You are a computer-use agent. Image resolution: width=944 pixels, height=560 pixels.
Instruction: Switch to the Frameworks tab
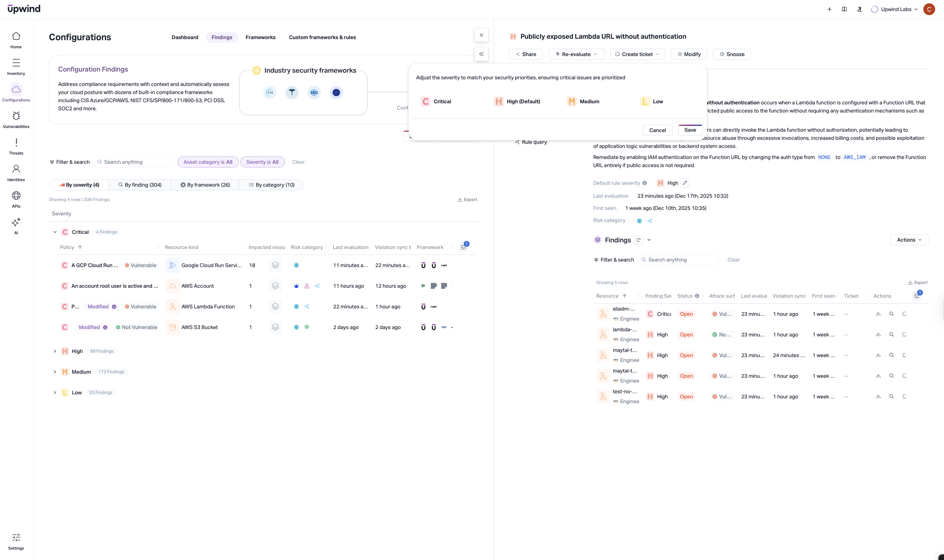coord(260,37)
